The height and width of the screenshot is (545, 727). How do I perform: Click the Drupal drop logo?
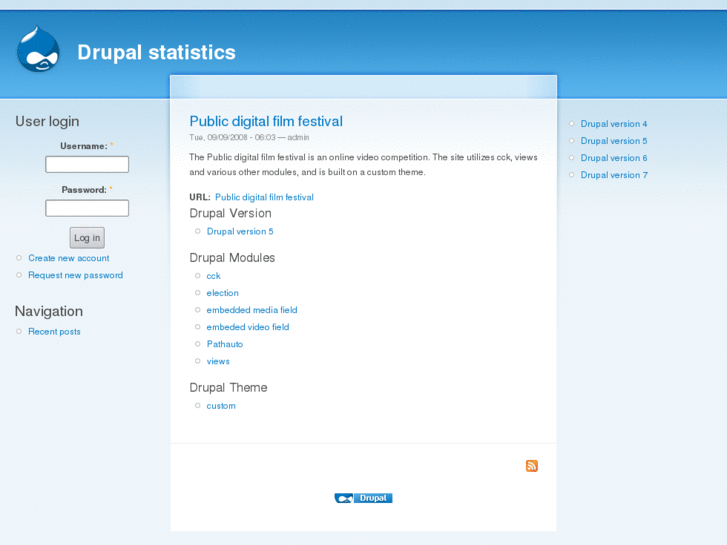pyautogui.click(x=38, y=49)
